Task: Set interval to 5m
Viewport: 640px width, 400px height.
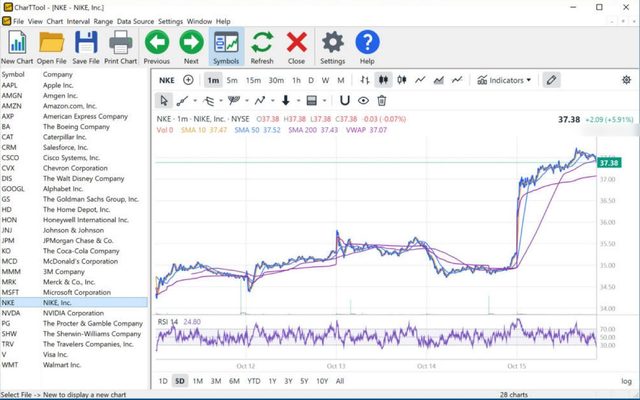Action: (232, 80)
